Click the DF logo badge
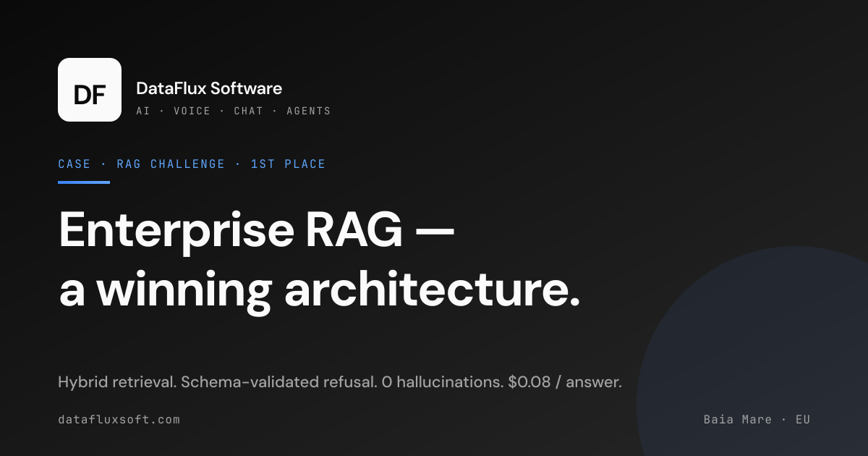Screen dimensions: 868x456 [90, 90]
